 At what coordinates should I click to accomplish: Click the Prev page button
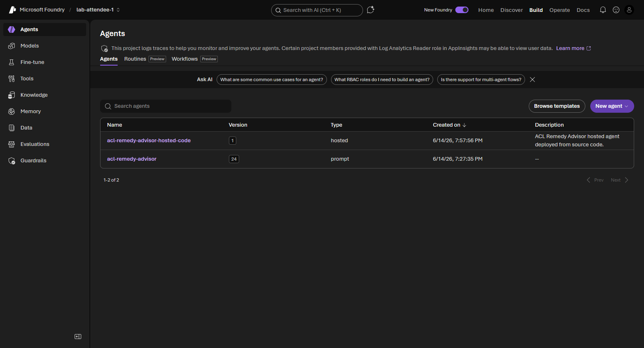[595, 180]
